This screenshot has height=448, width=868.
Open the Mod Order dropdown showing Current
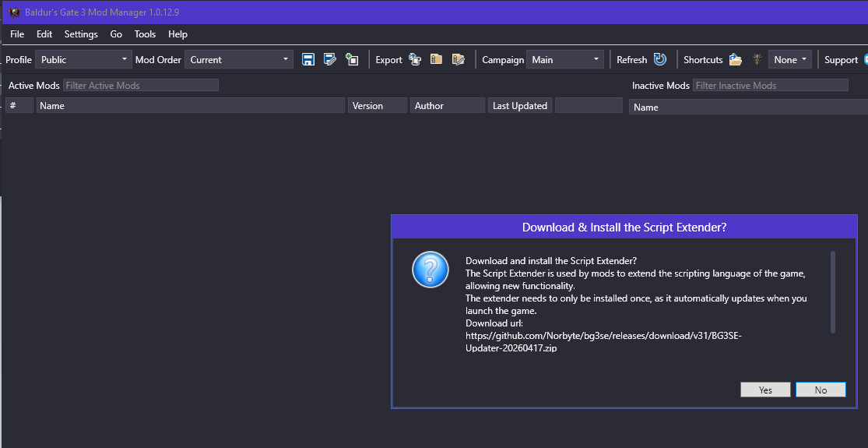[238, 59]
